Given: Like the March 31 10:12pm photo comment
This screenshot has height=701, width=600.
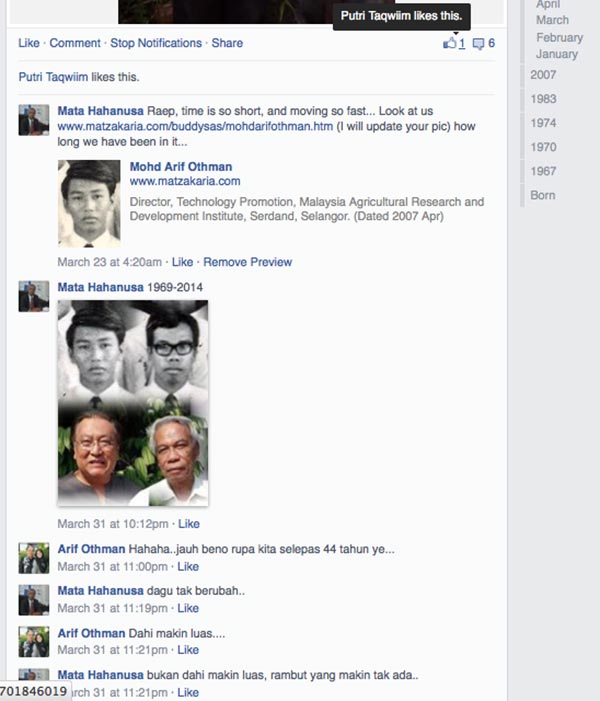Looking at the screenshot, I should coord(188,523).
